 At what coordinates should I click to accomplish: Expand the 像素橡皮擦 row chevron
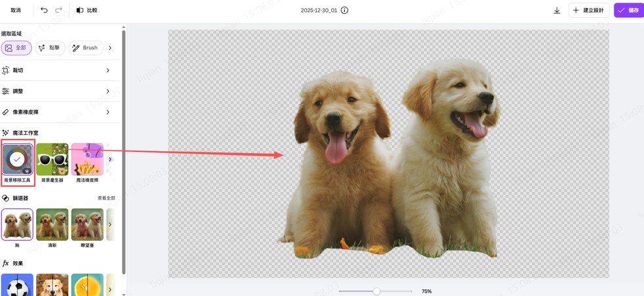pos(108,112)
